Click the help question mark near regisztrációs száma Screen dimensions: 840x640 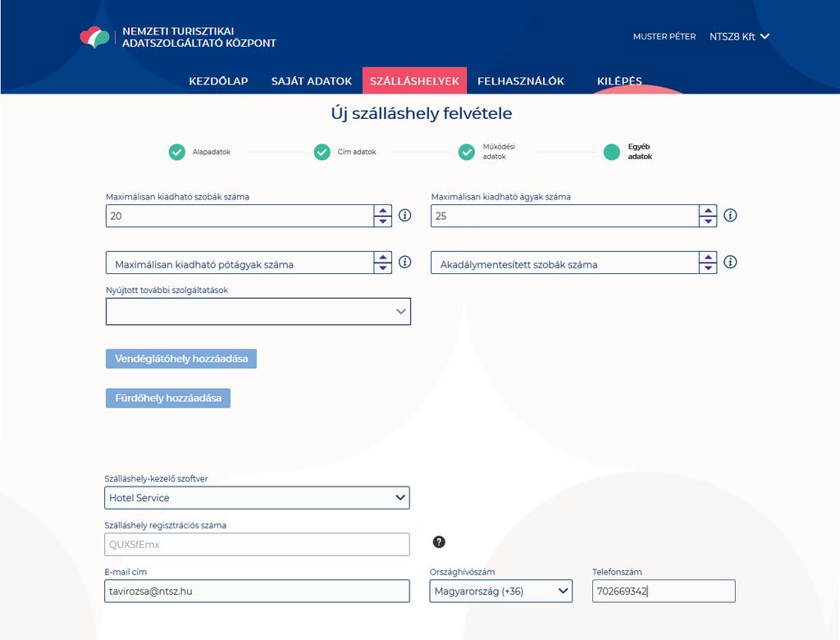point(439,542)
